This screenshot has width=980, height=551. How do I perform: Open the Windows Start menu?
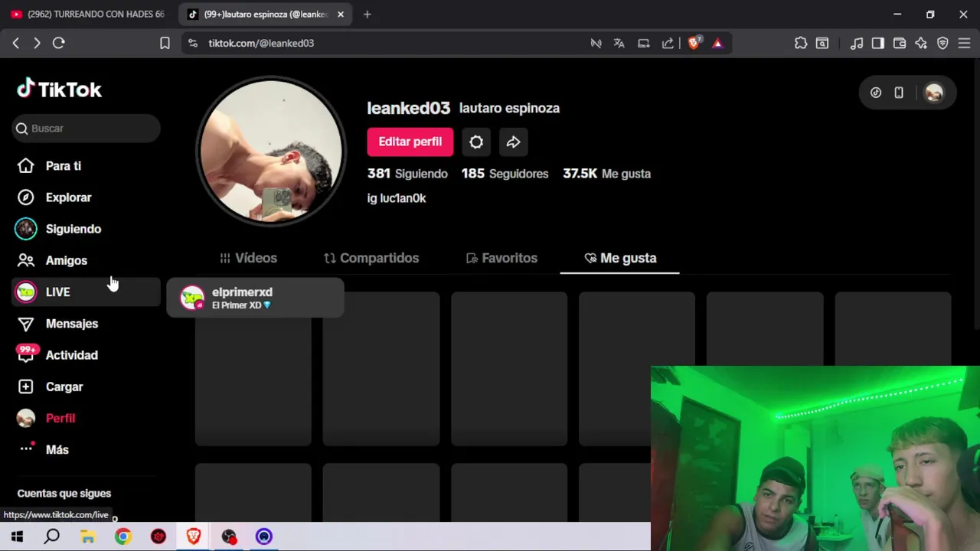coord(17,536)
